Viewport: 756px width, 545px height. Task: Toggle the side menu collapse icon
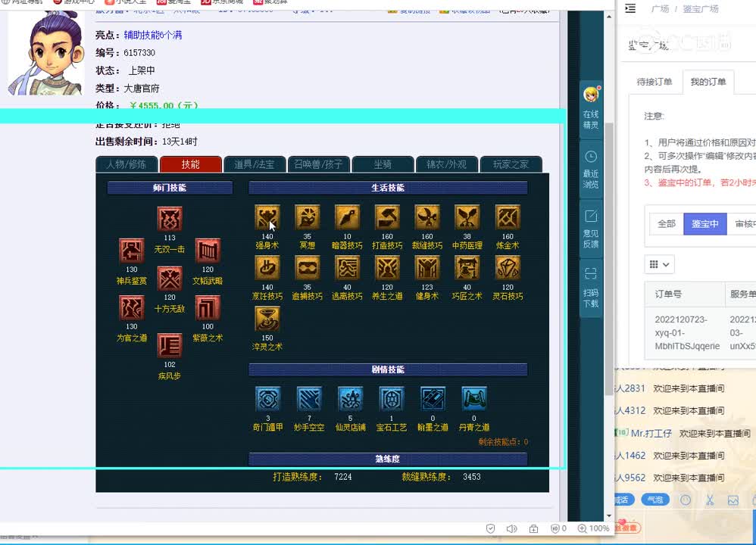[x=630, y=8]
